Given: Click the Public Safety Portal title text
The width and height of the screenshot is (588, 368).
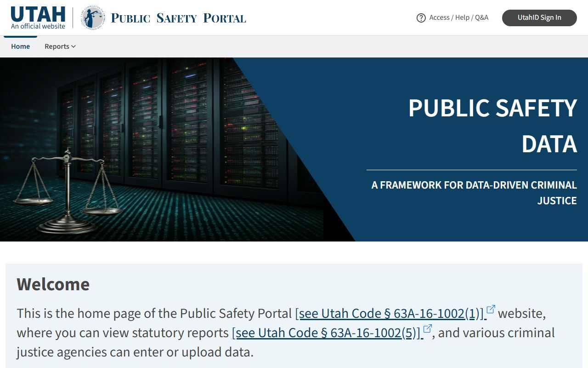Looking at the screenshot, I should point(179,18).
